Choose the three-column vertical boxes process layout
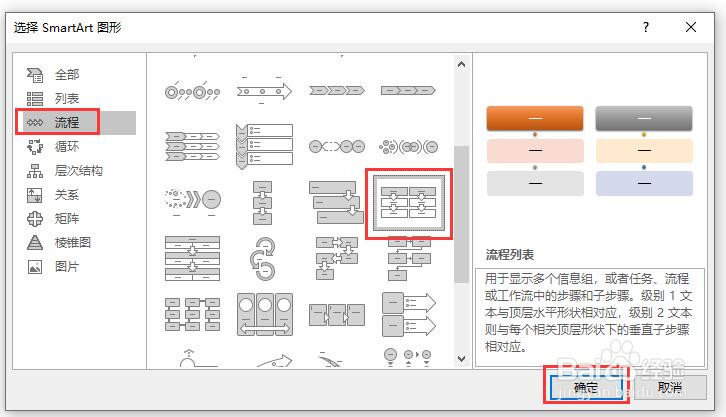Image resolution: width=726 pixels, height=417 pixels. click(192, 315)
